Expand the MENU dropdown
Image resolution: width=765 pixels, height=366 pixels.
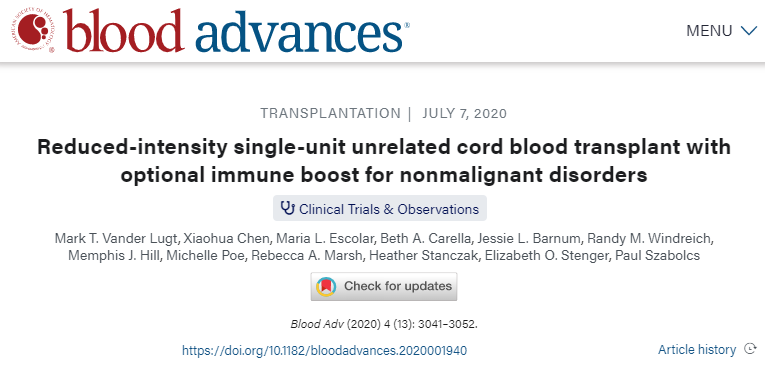(x=721, y=31)
